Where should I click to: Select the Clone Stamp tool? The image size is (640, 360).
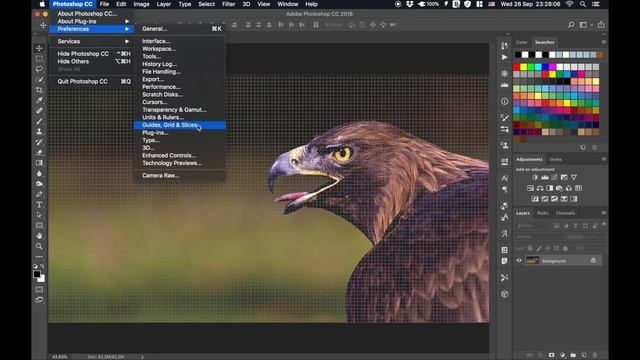[x=39, y=131]
